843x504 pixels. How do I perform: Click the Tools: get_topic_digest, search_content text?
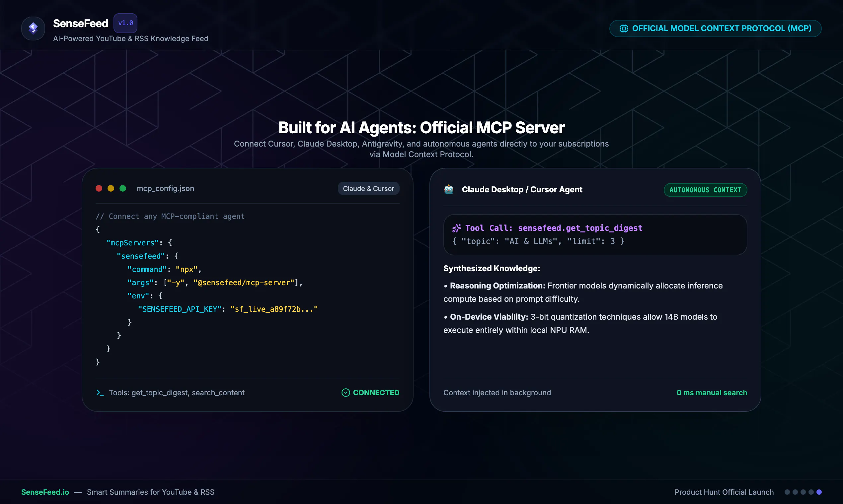[x=177, y=393]
